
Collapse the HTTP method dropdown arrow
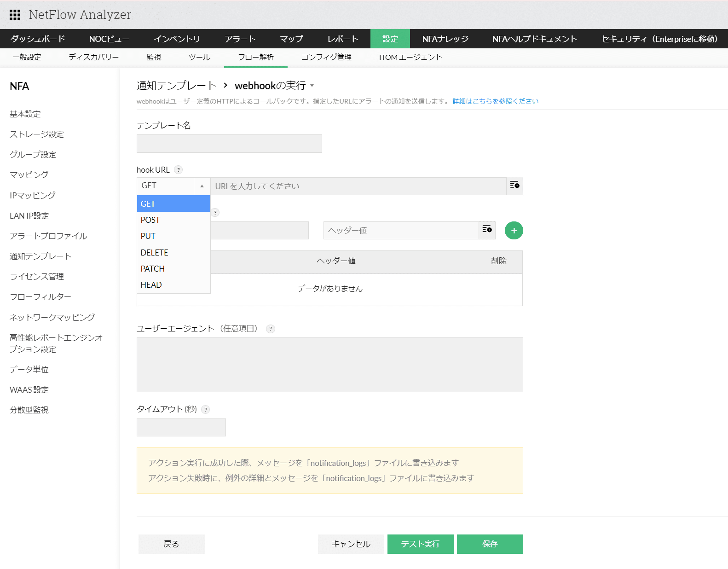coord(202,186)
